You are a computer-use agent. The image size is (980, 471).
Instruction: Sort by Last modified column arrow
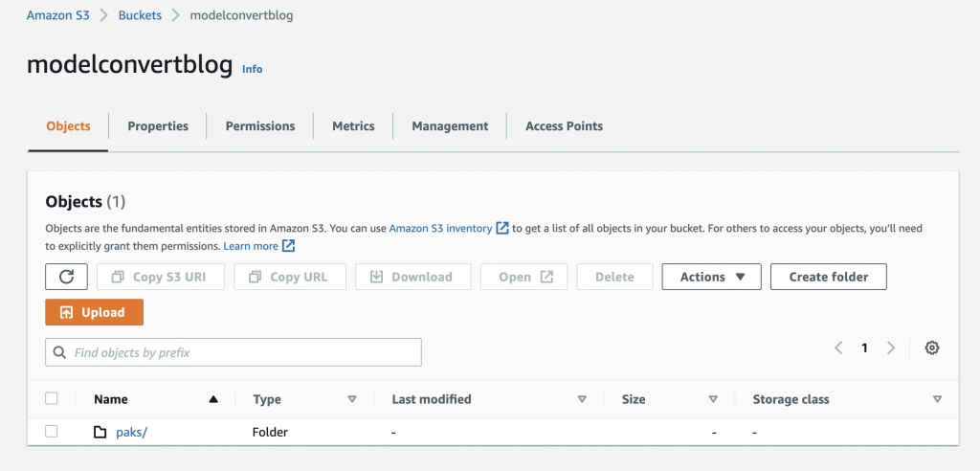pos(582,399)
